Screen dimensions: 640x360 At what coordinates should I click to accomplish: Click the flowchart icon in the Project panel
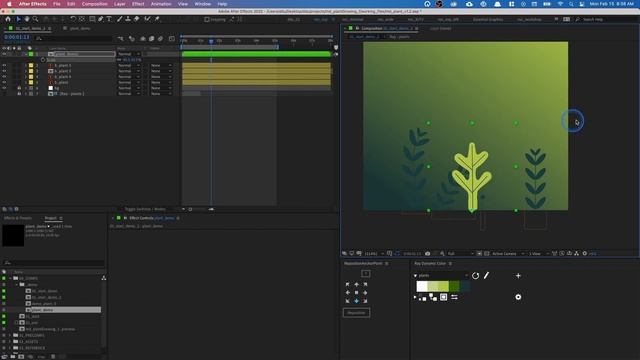pos(104,278)
